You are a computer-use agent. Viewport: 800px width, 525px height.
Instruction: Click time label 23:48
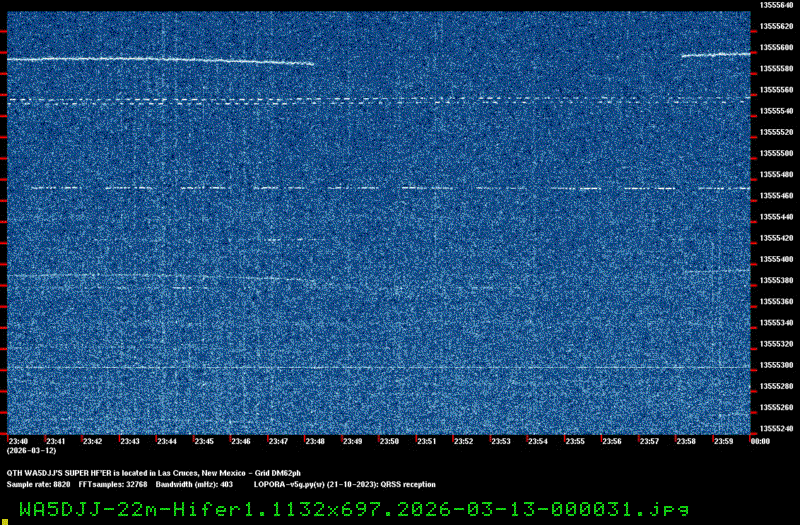[315, 441]
